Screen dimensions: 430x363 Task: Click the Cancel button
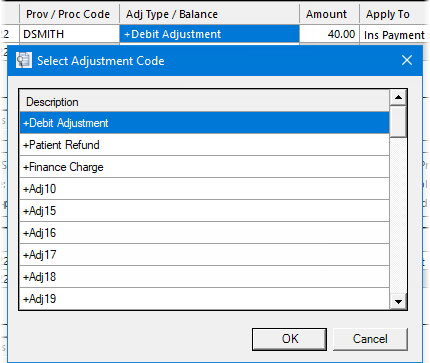pos(370,339)
